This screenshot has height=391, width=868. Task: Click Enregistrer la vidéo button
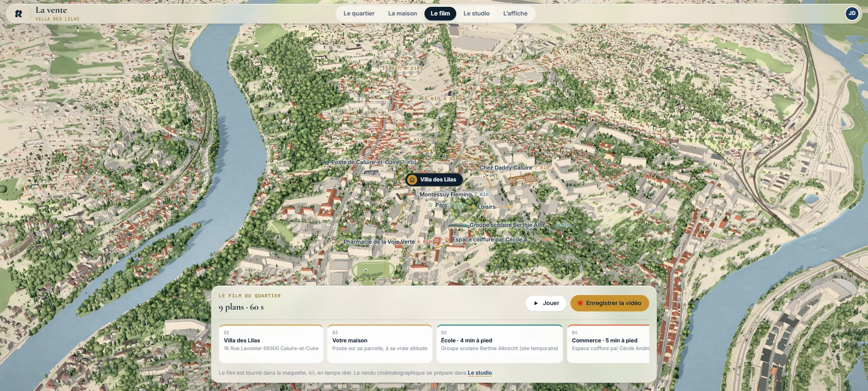click(x=610, y=303)
